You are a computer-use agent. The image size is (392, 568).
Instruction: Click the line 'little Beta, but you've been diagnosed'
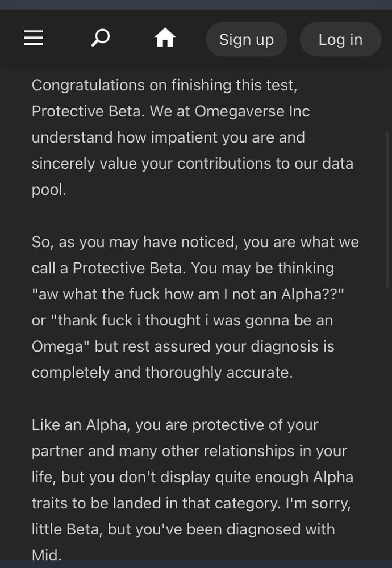coord(184,529)
